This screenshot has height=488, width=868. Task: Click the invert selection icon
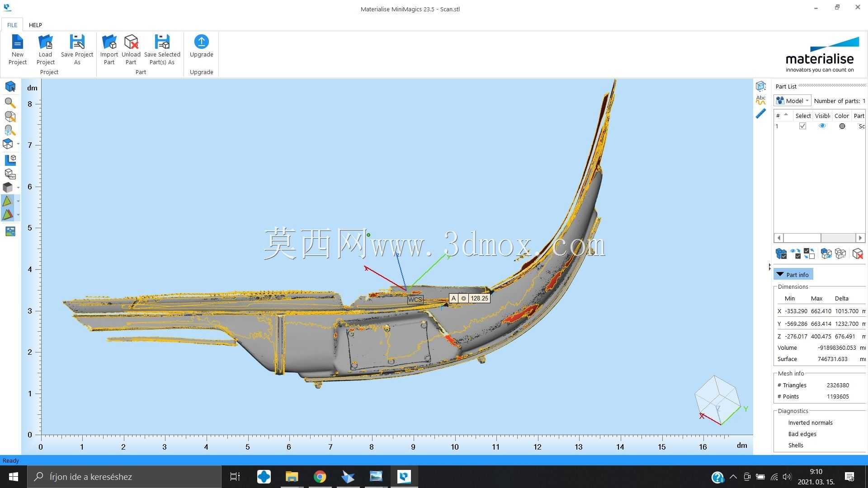click(809, 253)
